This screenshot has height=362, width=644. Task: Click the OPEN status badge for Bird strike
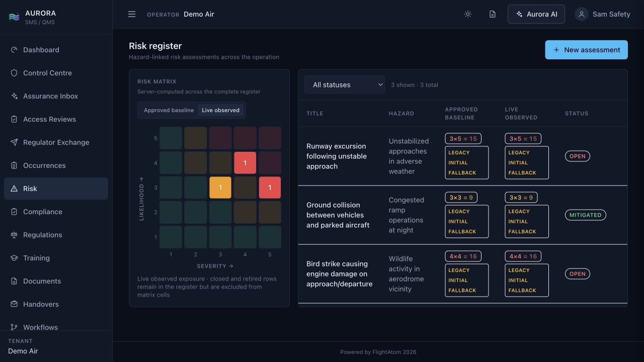578,274
